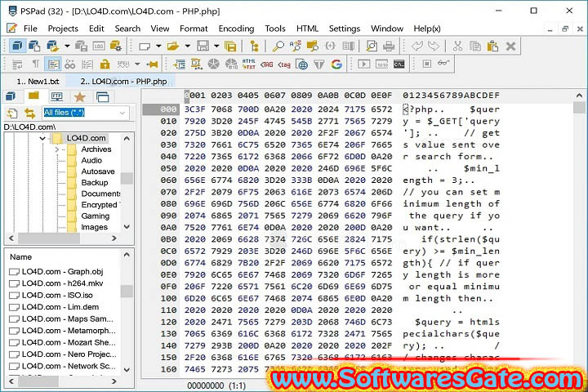Viewport: 588px width, 392px height.
Task: Switch to the New1.txt tab
Action: click(x=38, y=82)
